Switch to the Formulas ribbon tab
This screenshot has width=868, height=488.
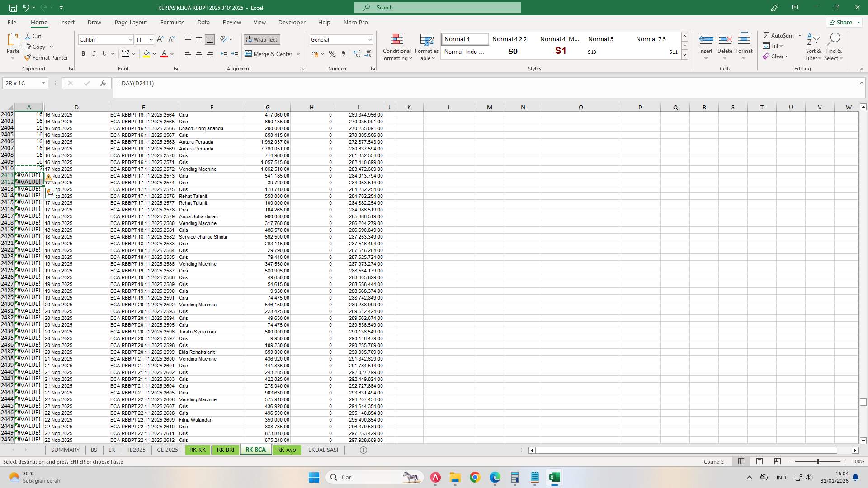click(172, 22)
